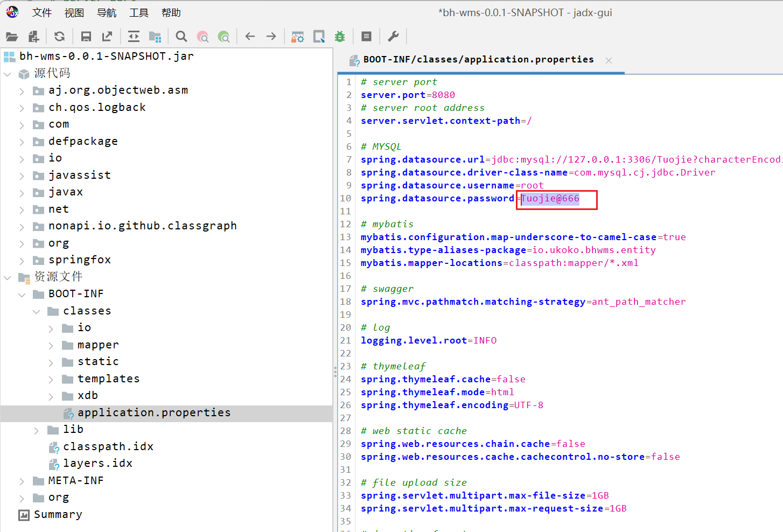The height and width of the screenshot is (532, 783).
Task: Collapse the BOOT-INF folder
Action: tap(22, 295)
